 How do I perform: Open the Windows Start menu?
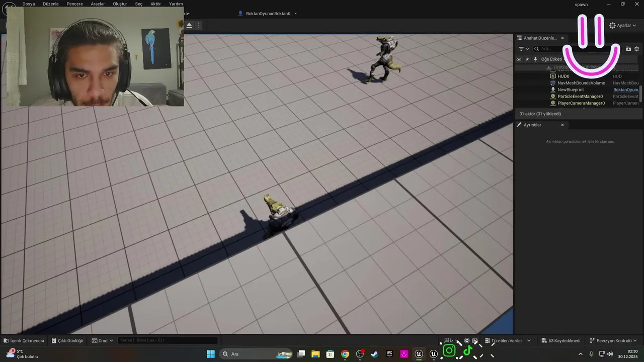211,354
